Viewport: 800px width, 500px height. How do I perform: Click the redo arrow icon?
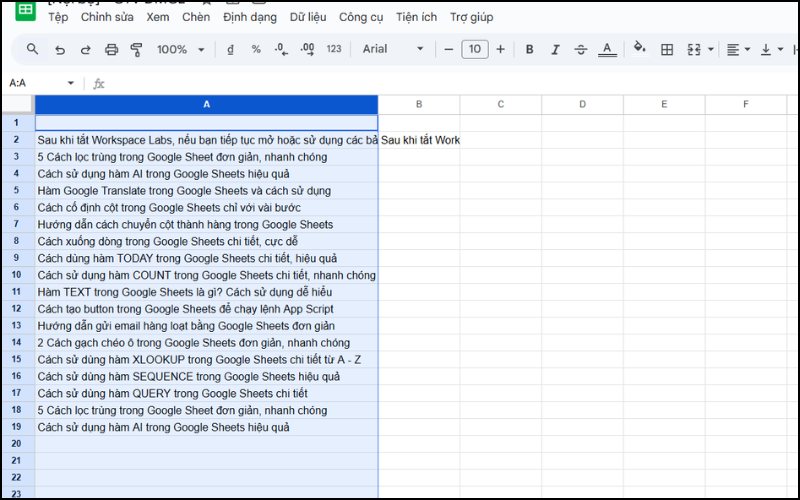85,49
